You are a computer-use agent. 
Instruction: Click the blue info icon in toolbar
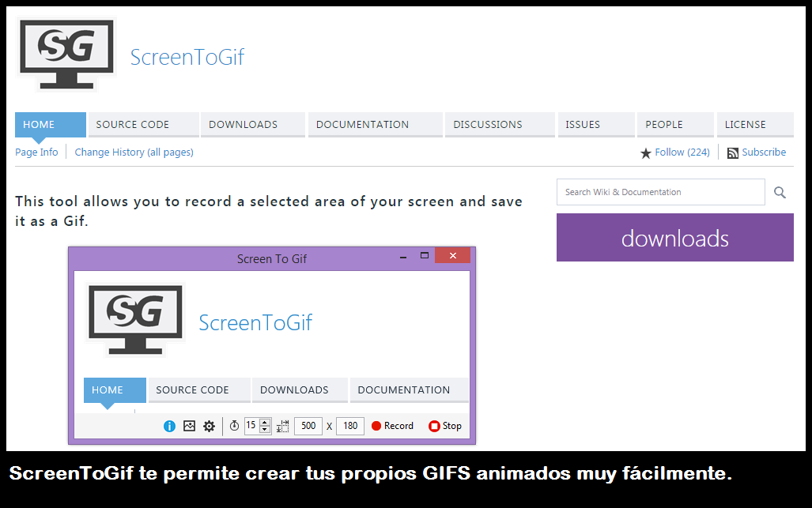[169, 426]
